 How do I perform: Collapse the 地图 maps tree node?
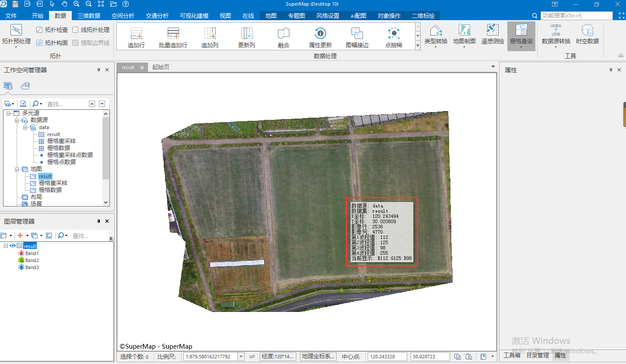point(17,169)
